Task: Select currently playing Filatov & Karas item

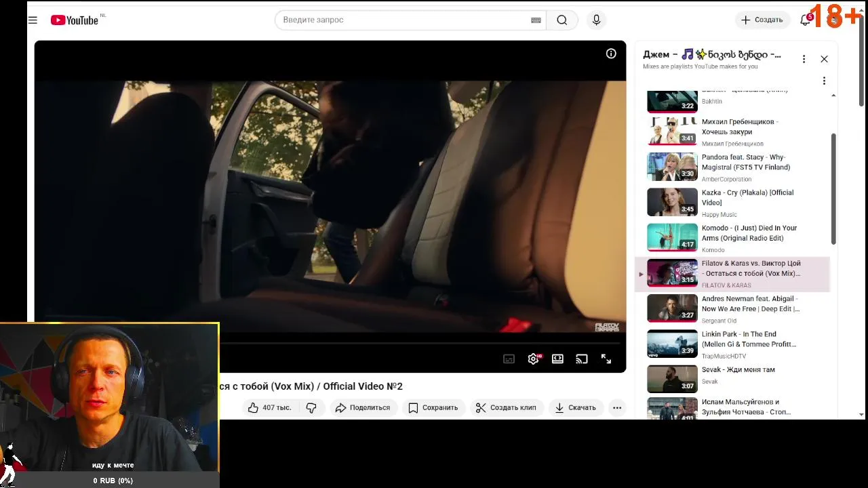Action: coord(732,274)
